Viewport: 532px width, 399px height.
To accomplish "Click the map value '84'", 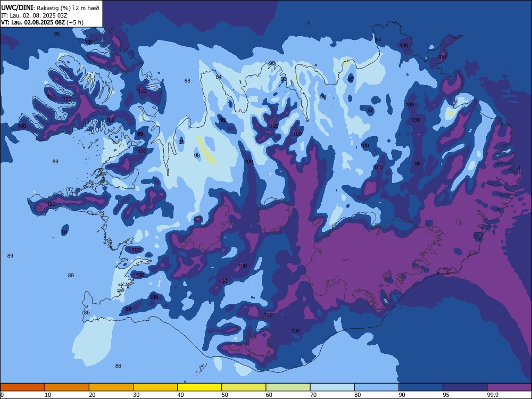I will [x=219, y=77].
